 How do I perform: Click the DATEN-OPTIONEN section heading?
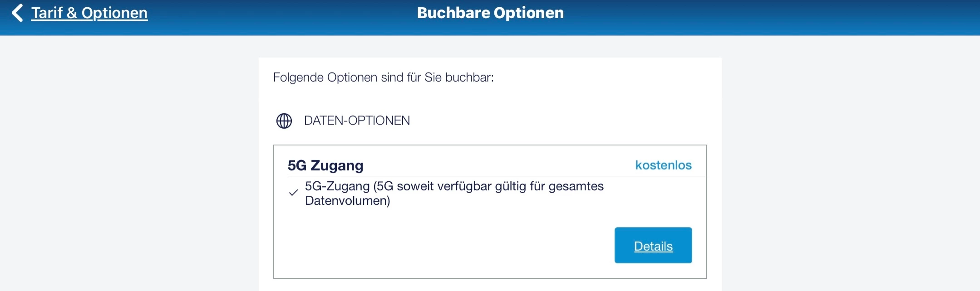coord(357,121)
